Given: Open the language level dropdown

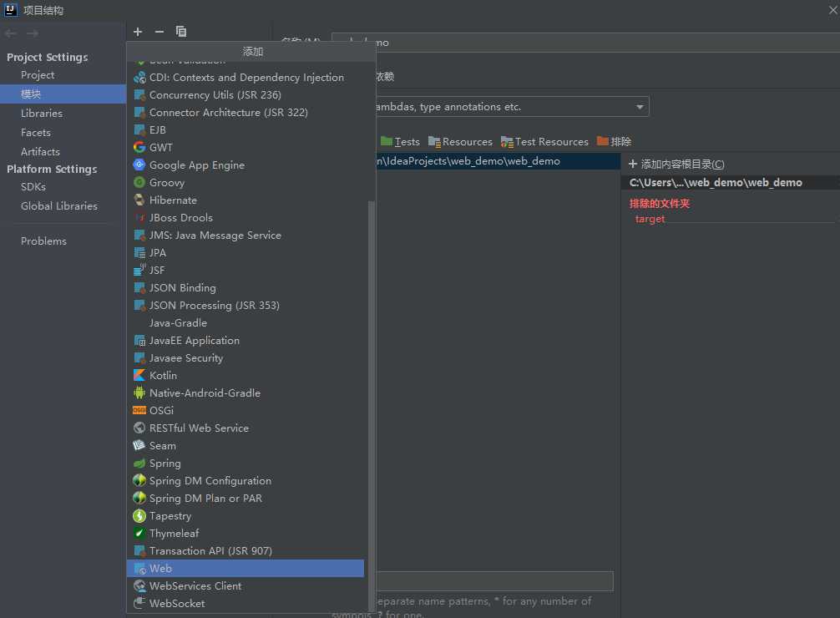Looking at the screenshot, I should [x=639, y=107].
